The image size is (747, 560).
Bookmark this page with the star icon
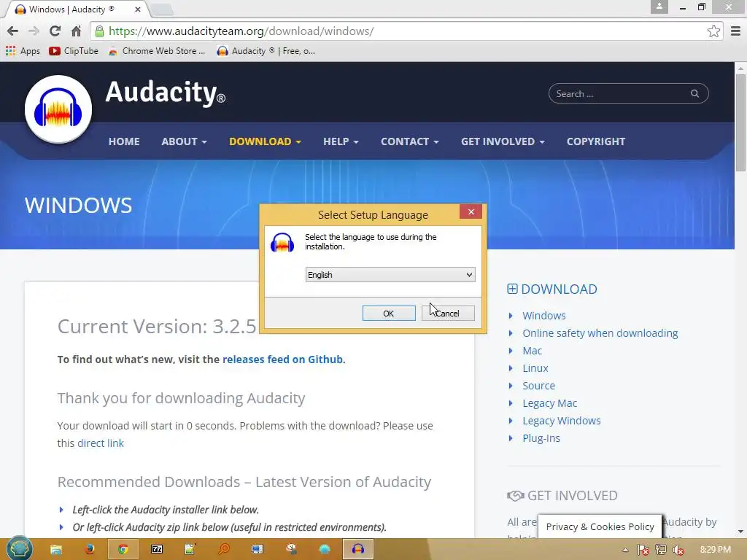(x=713, y=31)
